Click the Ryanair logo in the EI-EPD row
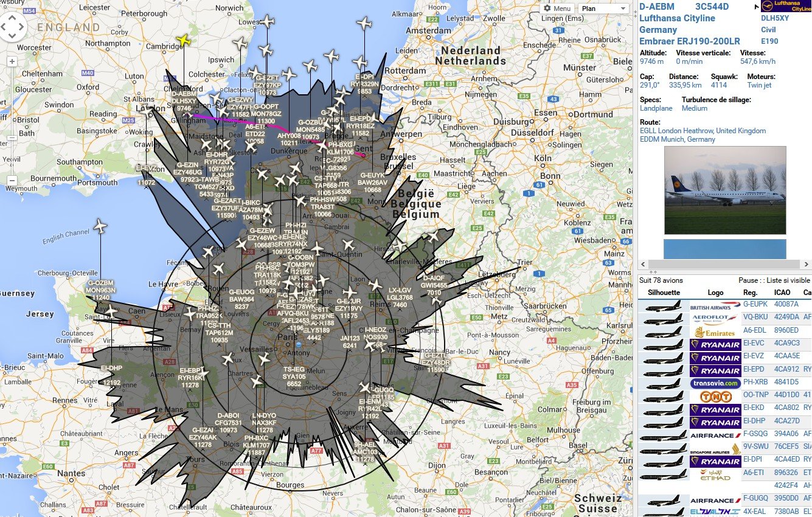The image size is (812, 517). click(715, 370)
